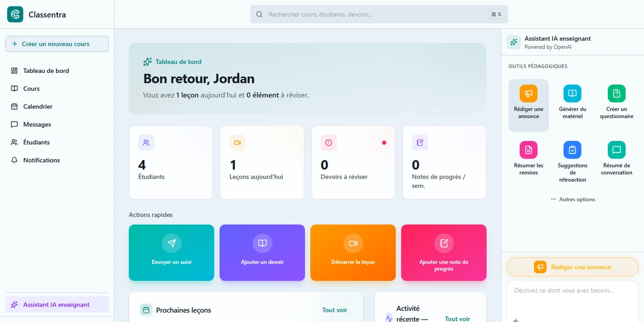This screenshot has width=644, height=322.
Task: Open Messages in the sidebar
Action: tap(57, 124)
